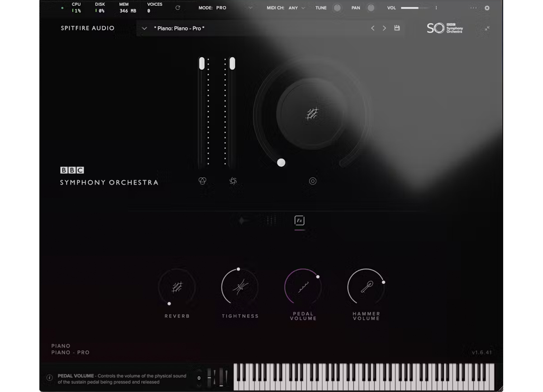Click the green status indicator dot beside CPU
The height and width of the screenshot is (392, 543).
[x=62, y=8]
